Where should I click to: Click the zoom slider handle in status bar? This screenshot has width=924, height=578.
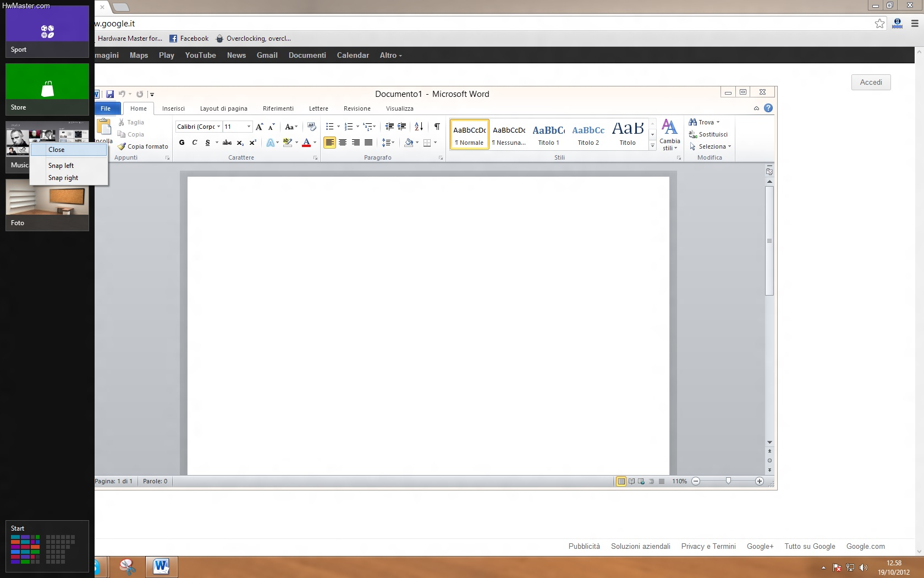[728, 481]
